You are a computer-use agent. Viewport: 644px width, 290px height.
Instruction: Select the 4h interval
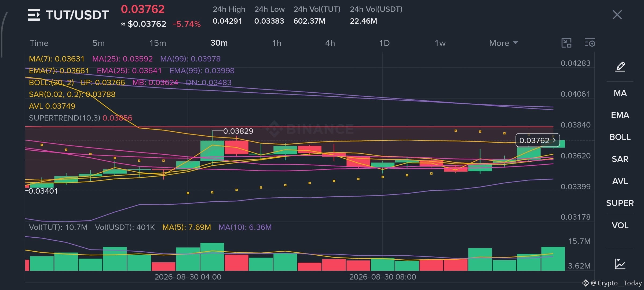[330, 43]
